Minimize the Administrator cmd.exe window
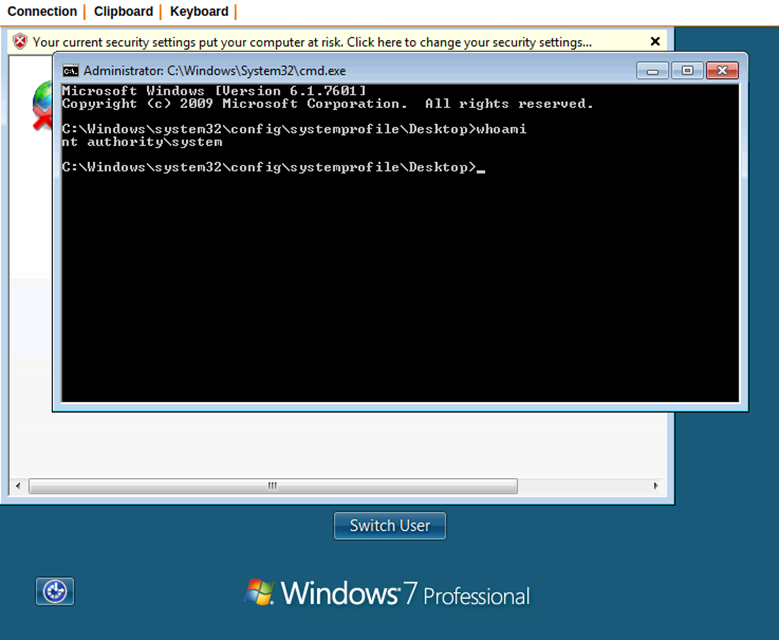The image size is (779, 640). click(653, 71)
